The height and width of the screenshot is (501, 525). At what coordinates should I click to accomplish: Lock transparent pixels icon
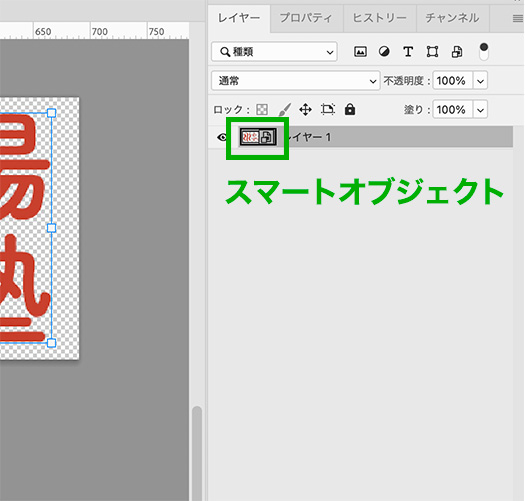(262, 110)
